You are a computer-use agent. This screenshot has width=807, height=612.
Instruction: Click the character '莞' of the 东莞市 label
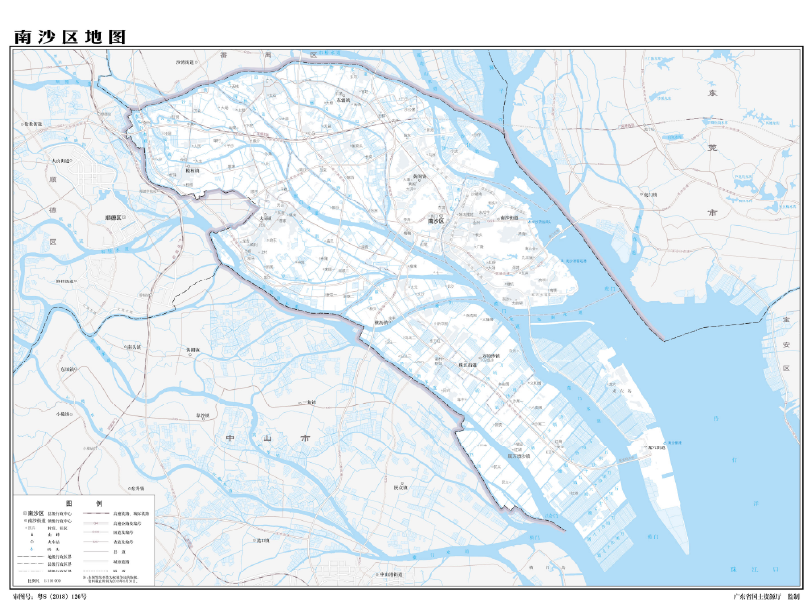[712, 148]
